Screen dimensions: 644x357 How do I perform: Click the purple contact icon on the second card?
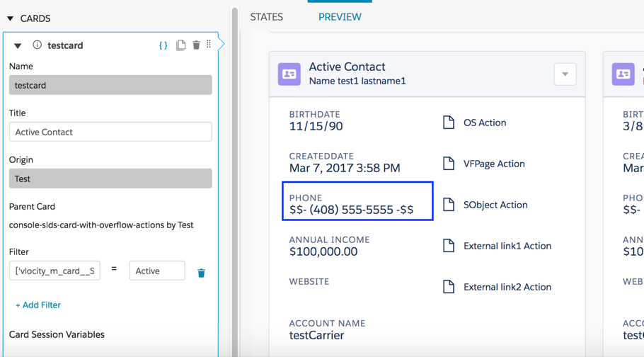(x=623, y=74)
